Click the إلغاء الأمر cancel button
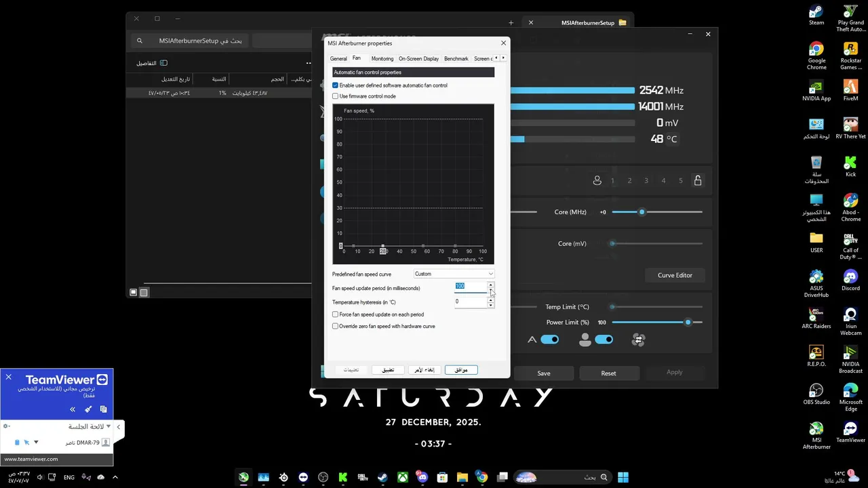868x488 pixels. coord(425,370)
